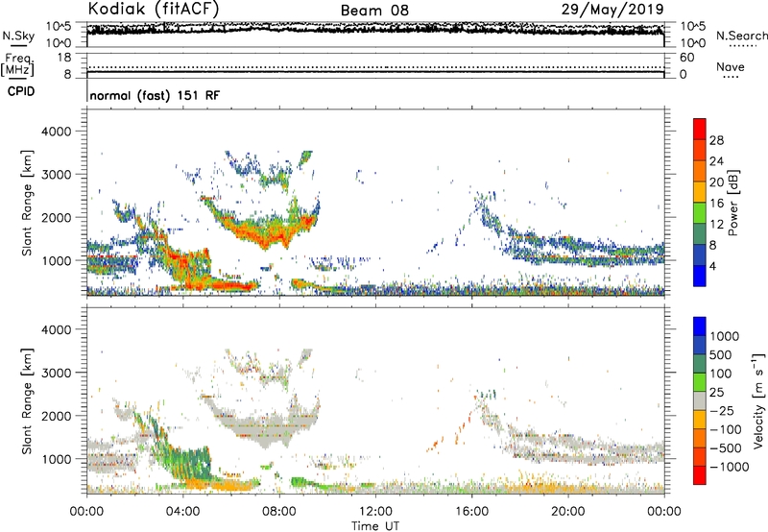Click the "Beam 08" heading
This screenshot has height=532, width=768.
[x=374, y=11]
